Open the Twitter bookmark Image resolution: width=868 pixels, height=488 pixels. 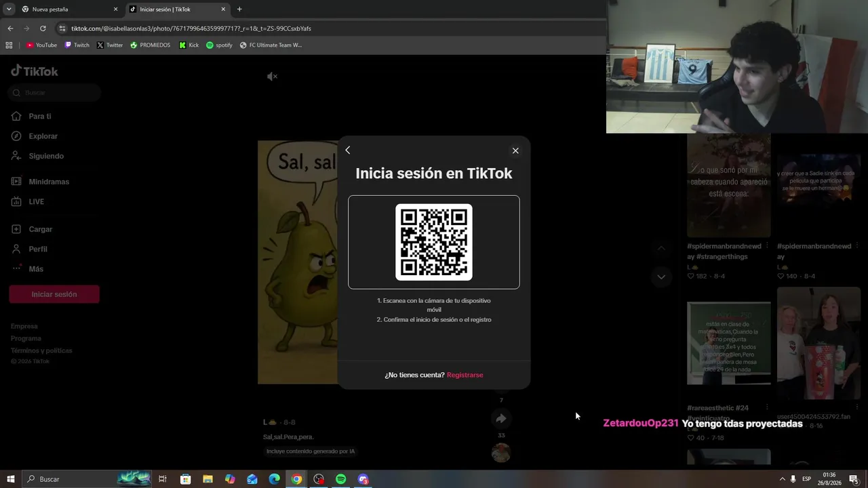click(110, 45)
